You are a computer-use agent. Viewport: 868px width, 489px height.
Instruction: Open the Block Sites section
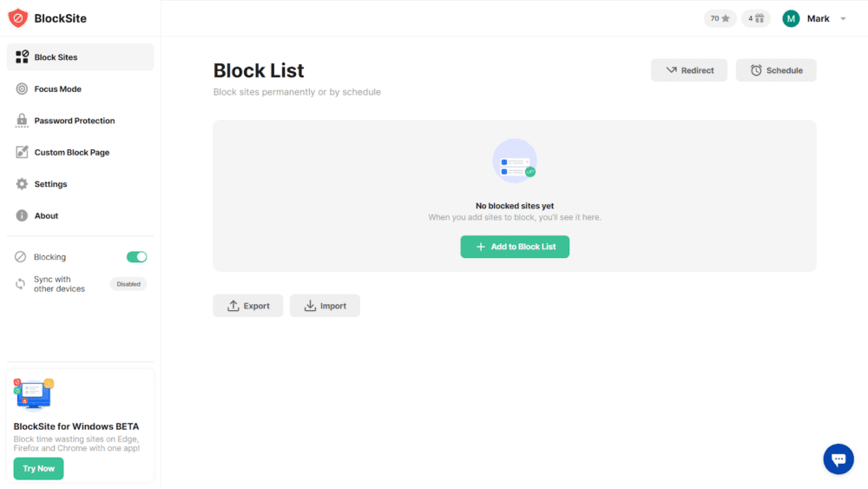pyautogui.click(x=80, y=57)
